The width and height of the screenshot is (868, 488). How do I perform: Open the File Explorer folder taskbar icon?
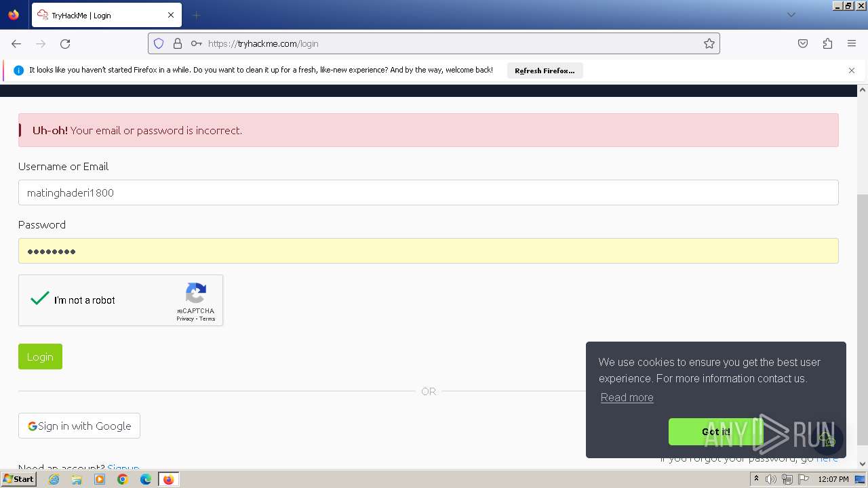click(77, 479)
